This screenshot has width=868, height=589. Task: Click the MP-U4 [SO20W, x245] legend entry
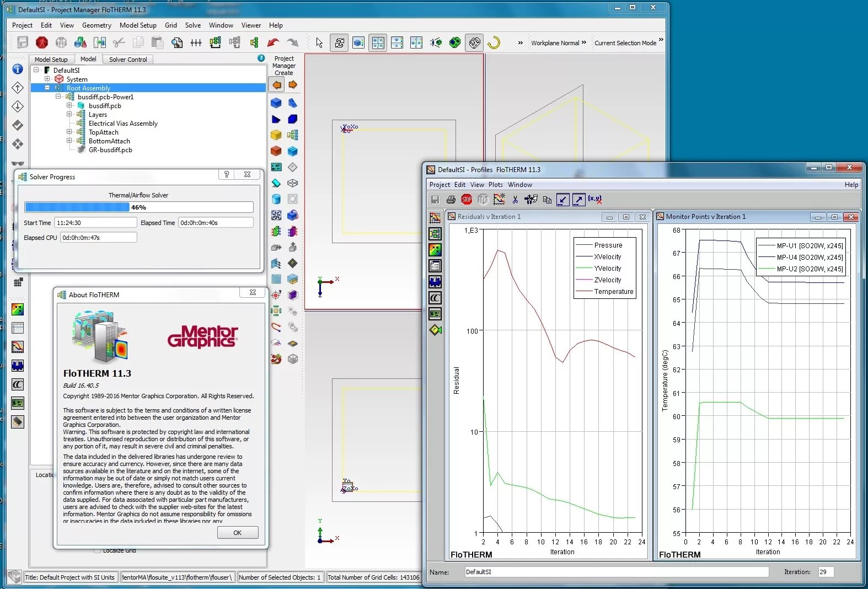[800, 258]
